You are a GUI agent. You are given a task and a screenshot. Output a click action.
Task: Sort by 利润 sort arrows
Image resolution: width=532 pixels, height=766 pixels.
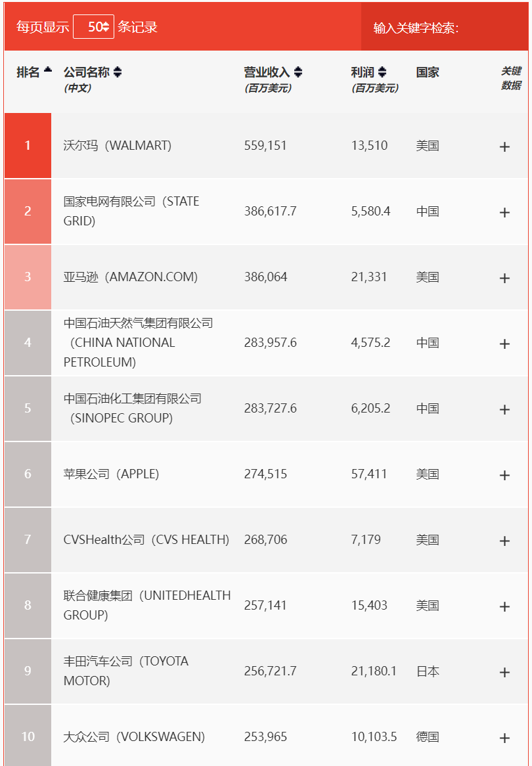coord(382,72)
